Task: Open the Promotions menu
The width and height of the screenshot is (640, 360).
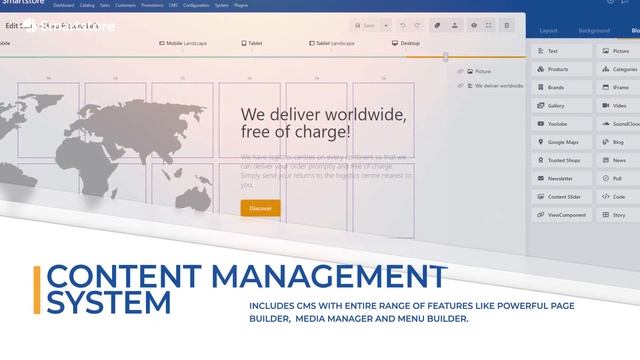Action: point(152,5)
